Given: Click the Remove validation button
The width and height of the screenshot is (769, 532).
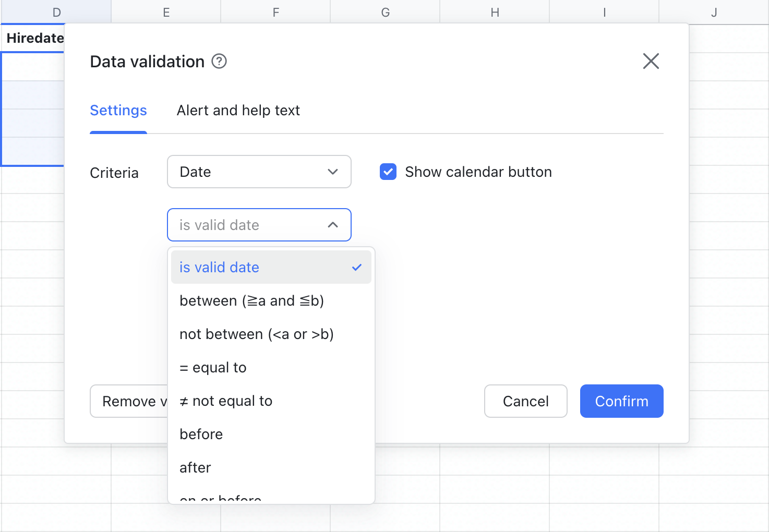Looking at the screenshot, I should coord(130,401).
